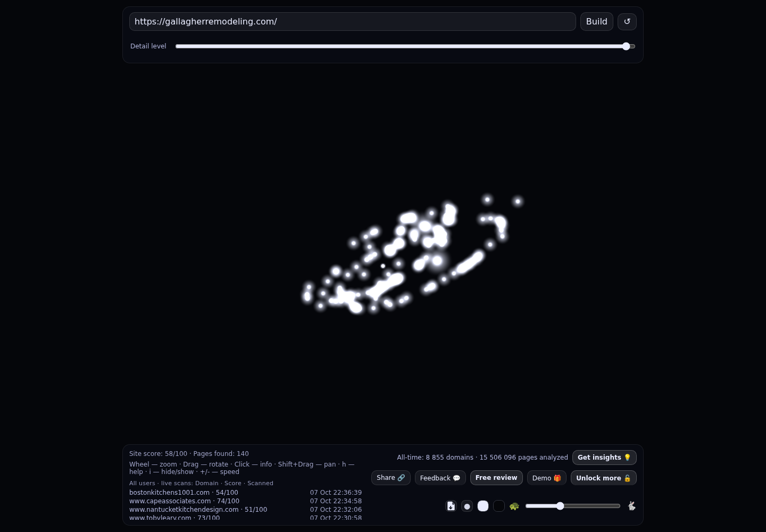Click the Detail level label
The image size is (766, 532).
[148, 46]
